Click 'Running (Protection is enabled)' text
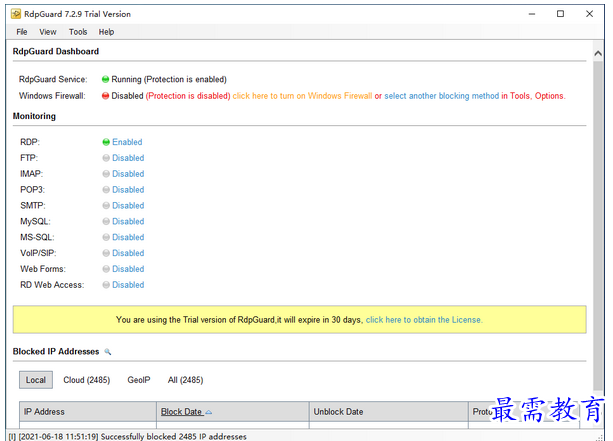613x441 pixels. [169, 79]
